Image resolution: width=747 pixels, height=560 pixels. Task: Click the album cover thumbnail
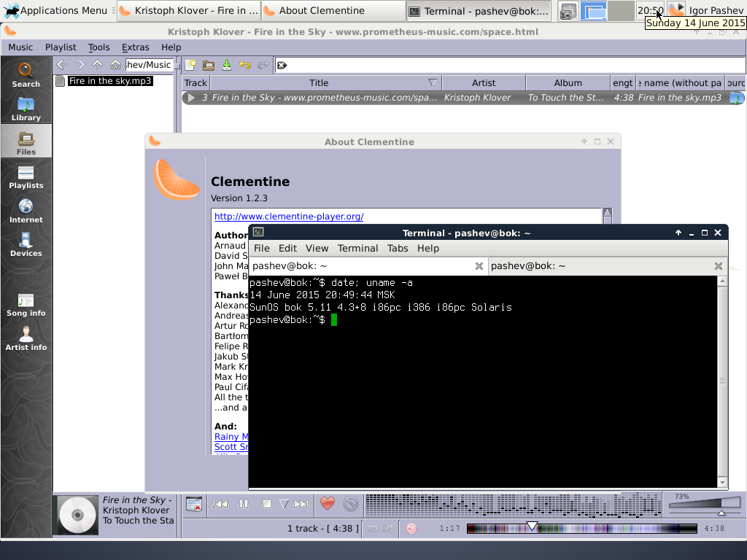pyautogui.click(x=76, y=516)
